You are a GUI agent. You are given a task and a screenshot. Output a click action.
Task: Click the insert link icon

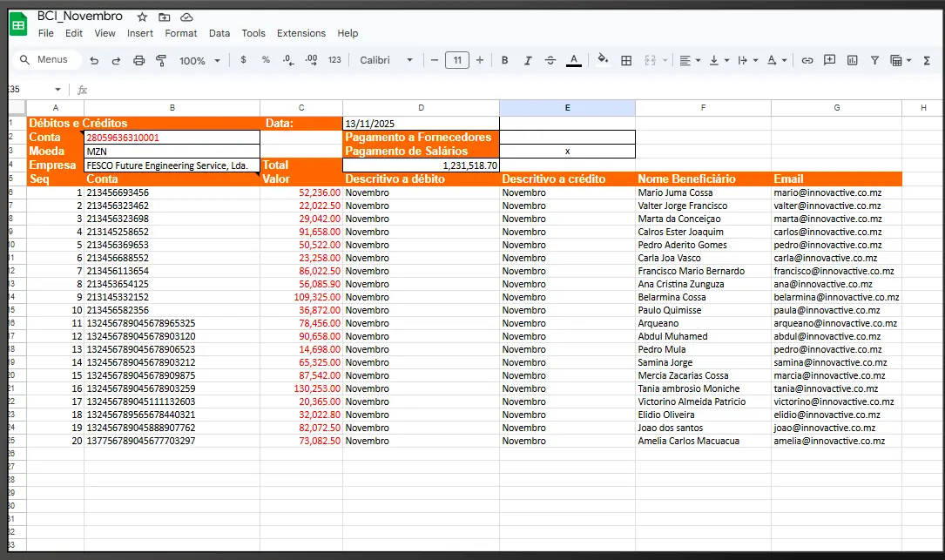pyautogui.click(x=807, y=60)
